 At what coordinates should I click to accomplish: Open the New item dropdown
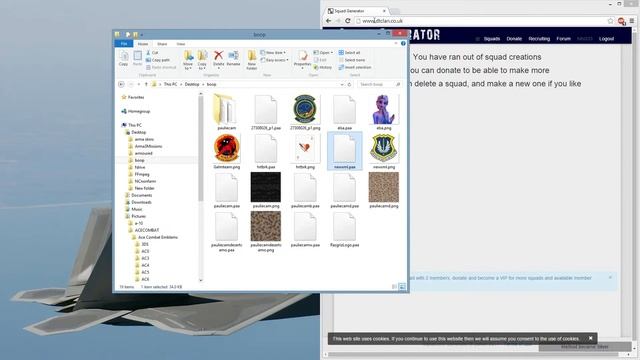(x=273, y=53)
